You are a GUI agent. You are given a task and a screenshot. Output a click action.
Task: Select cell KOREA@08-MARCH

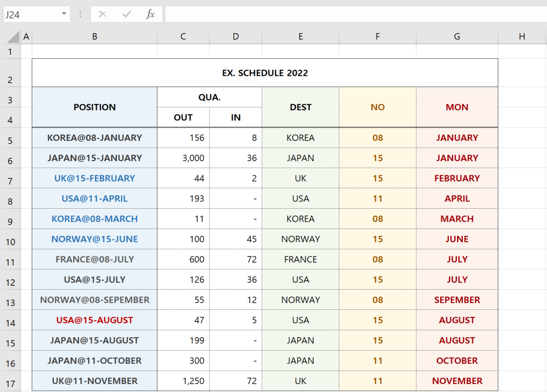pyautogui.click(x=95, y=218)
